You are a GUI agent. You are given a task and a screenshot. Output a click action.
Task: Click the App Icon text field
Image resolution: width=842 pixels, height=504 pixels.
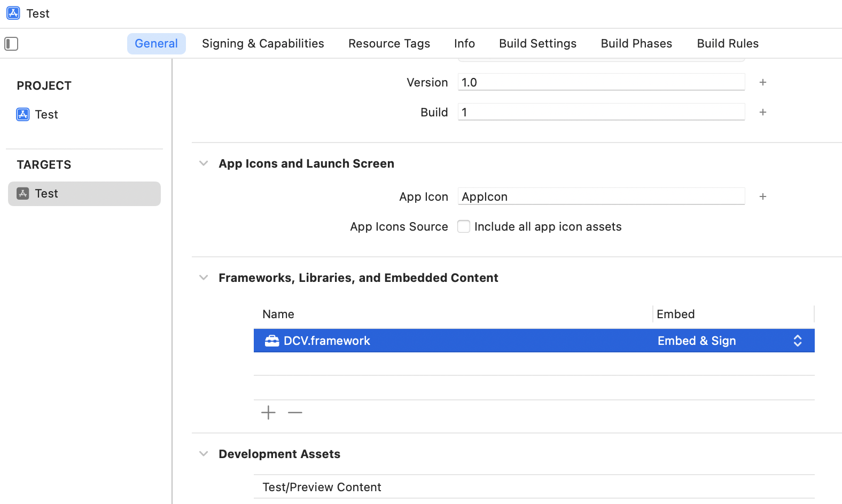pos(601,196)
